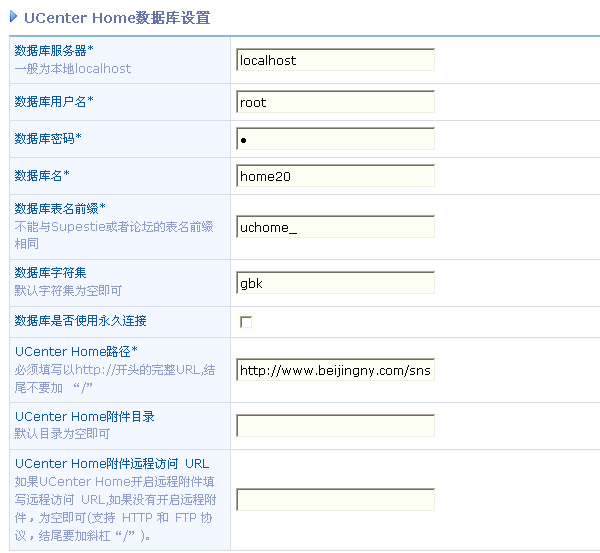This screenshot has width=600, height=553.
Task: Toggle the 数据库是否使用永久连接 checkbox
Action: (x=246, y=322)
